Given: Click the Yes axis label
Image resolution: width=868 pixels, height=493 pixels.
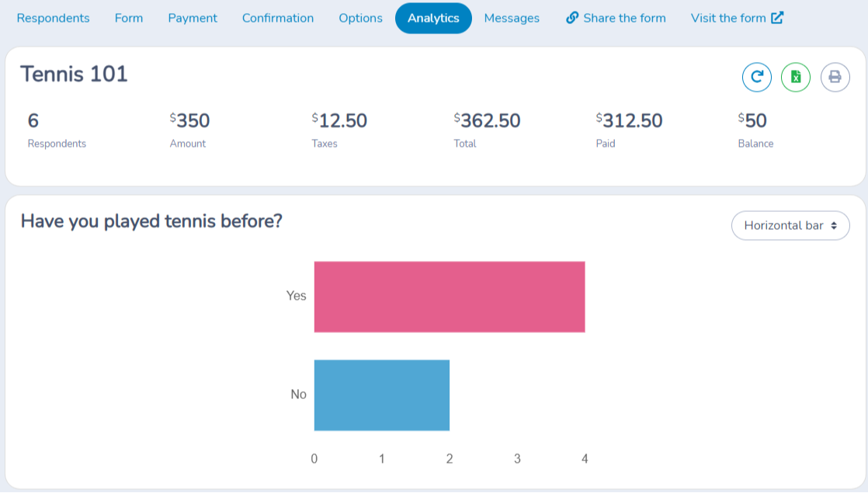Looking at the screenshot, I should 296,296.
